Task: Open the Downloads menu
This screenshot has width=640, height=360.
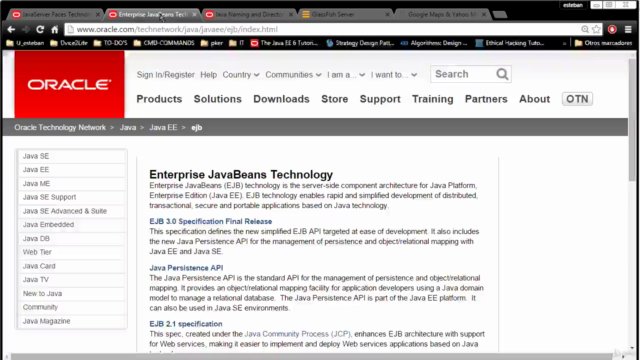Action: point(281,99)
